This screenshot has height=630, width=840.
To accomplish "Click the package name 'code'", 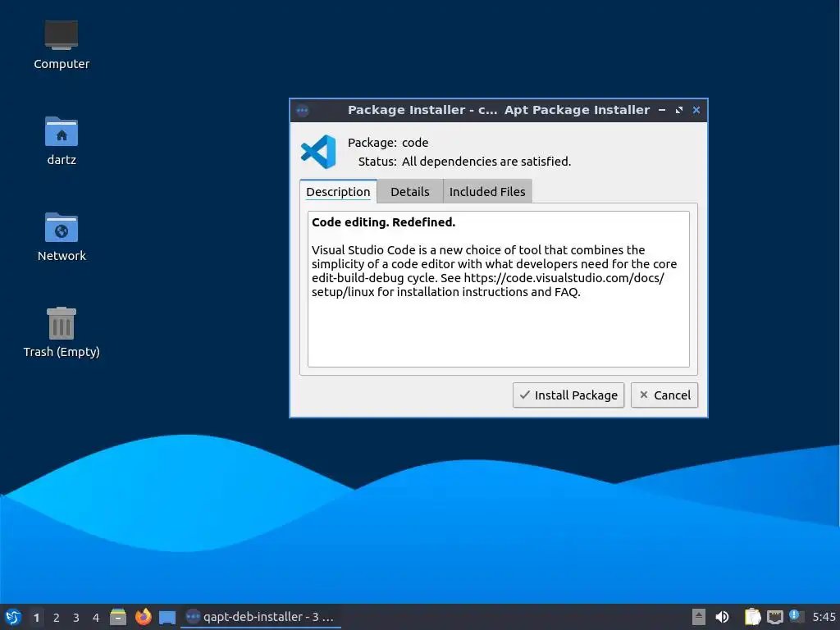I will pos(415,143).
